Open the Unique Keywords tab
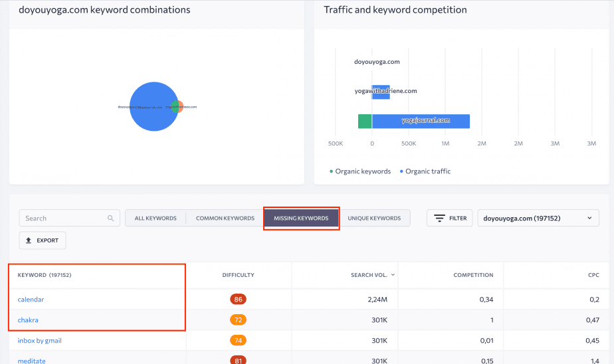The height and width of the screenshot is (364, 614). [x=374, y=218]
